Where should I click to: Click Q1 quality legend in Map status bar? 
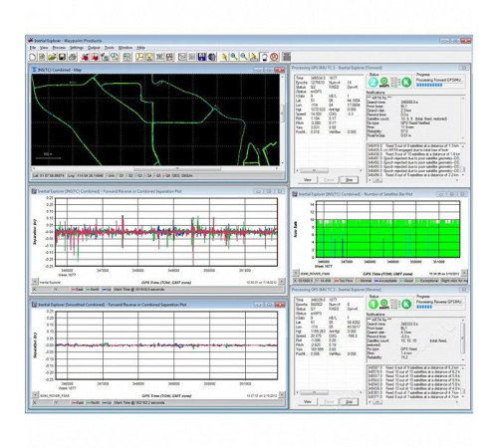[x=121, y=175]
